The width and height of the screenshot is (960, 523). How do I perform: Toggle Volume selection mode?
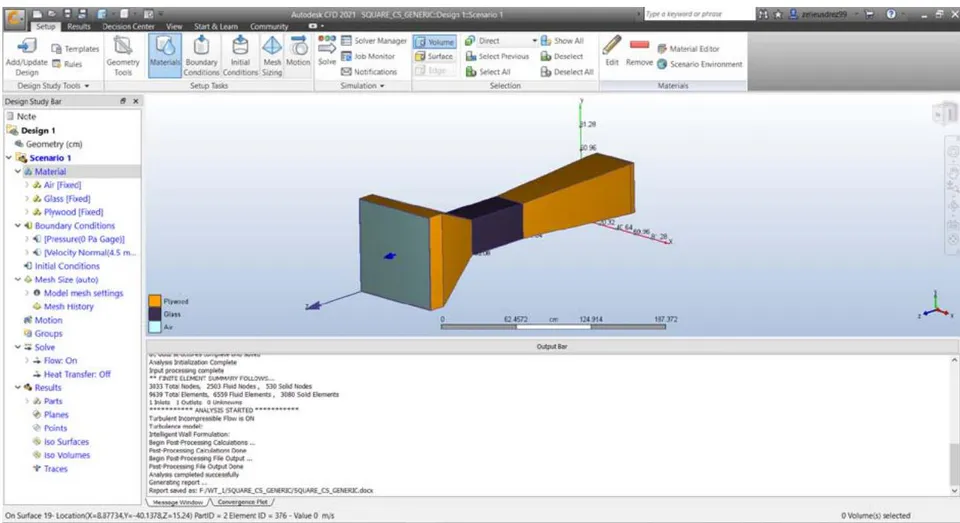tap(435, 41)
